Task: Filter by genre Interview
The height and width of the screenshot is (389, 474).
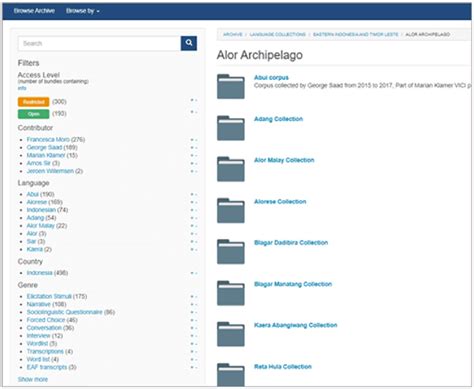Action: click(38, 336)
